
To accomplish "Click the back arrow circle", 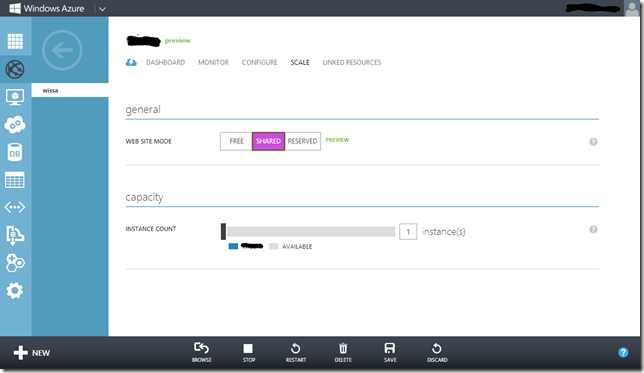I will 62,50.
